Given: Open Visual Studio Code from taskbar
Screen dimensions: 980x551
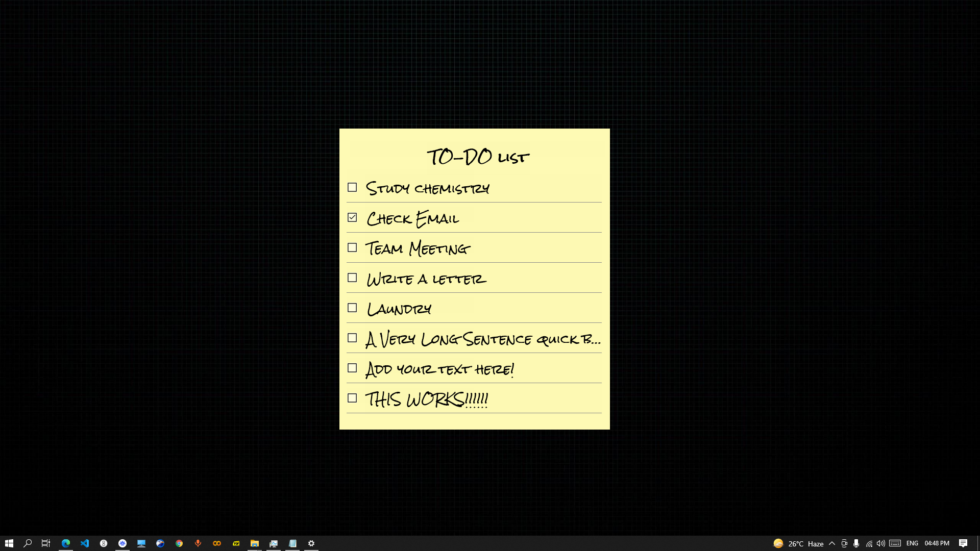Looking at the screenshot, I should pos(85,543).
